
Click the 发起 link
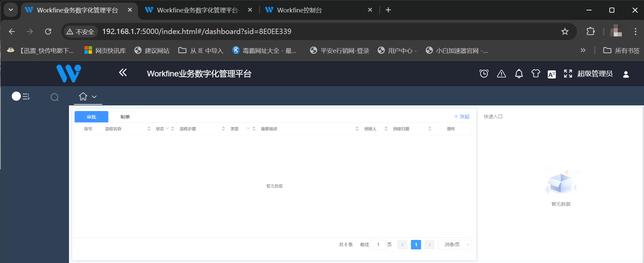point(462,117)
